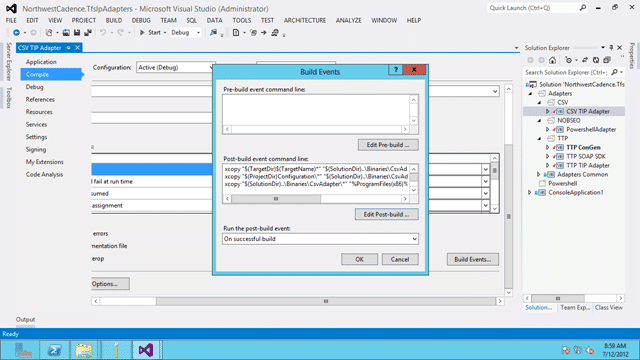The width and height of the screenshot is (640, 360).
Task: Click the Edit Post-build button
Action: 386,214
